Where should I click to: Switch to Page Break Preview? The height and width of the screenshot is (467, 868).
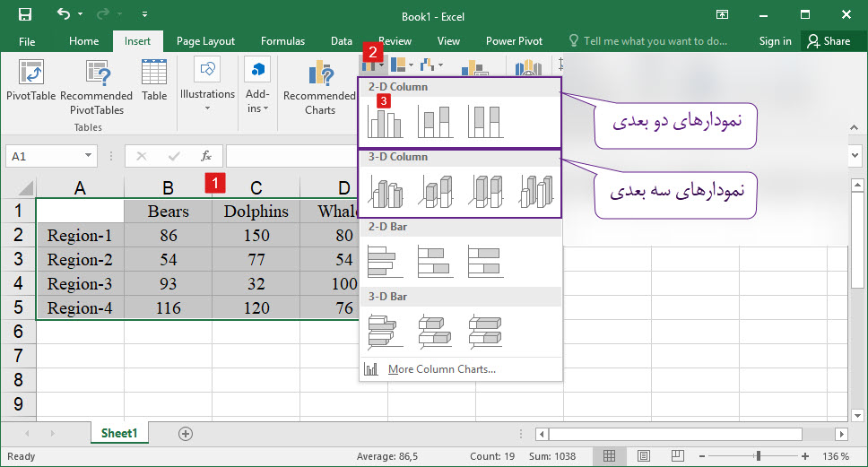678,456
